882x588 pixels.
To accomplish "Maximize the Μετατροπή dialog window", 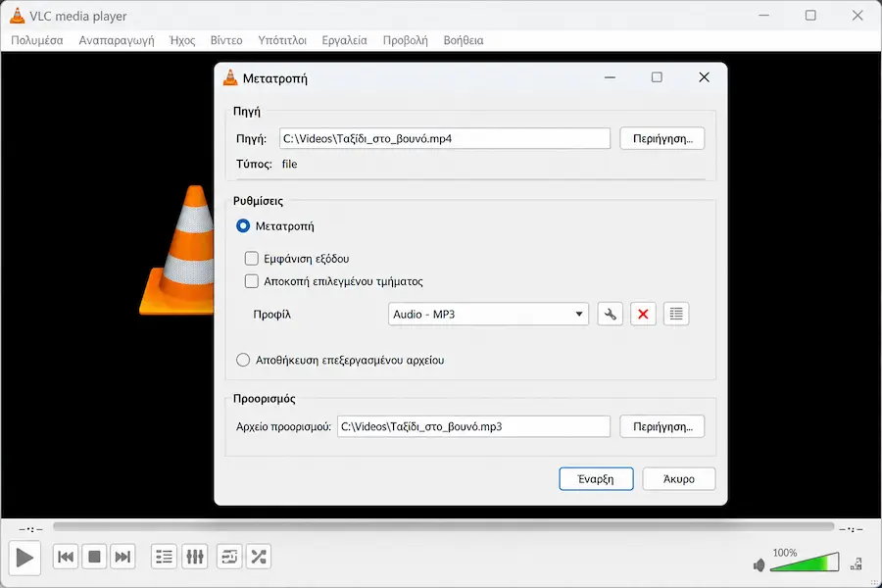I will 657,77.
